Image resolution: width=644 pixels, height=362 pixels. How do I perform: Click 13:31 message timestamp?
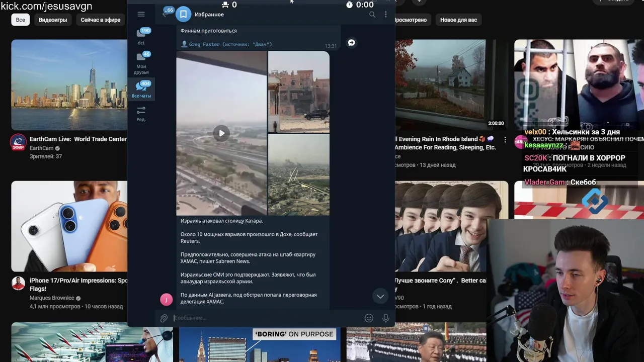[x=331, y=46]
